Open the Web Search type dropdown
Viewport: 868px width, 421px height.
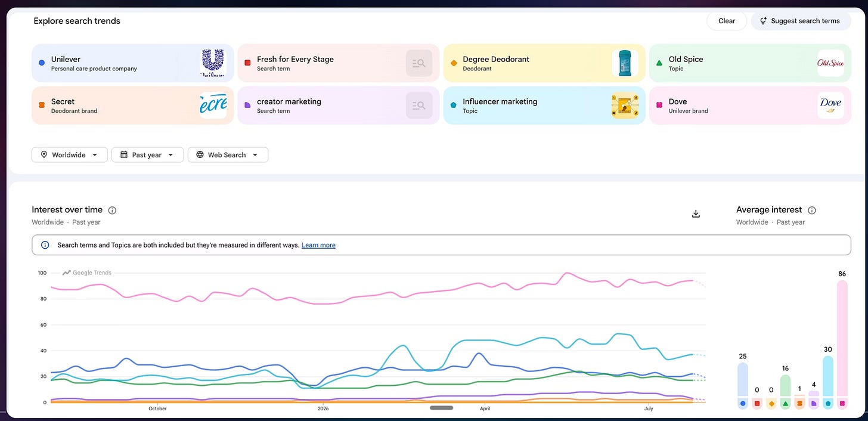(228, 154)
